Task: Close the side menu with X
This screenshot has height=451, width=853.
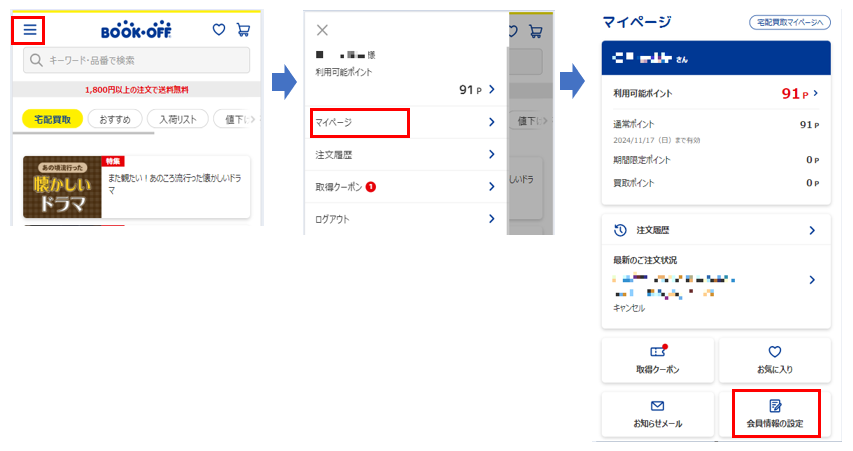Action: pyautogui.click(x=322, y=30)
